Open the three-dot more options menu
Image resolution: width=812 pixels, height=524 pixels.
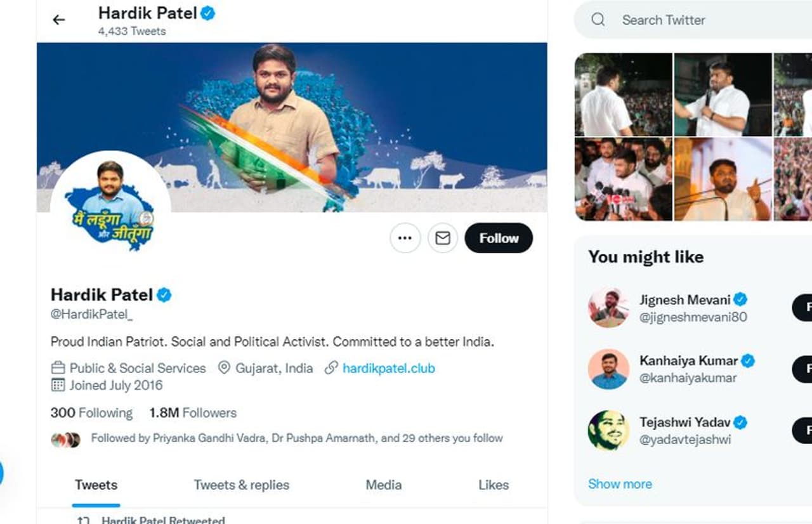[405, 239]
